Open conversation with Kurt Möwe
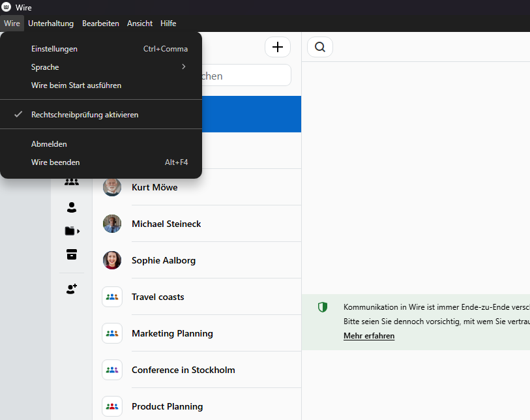This screenshot has height=420, width=530. pyautogui.click(x=197, y=187)
